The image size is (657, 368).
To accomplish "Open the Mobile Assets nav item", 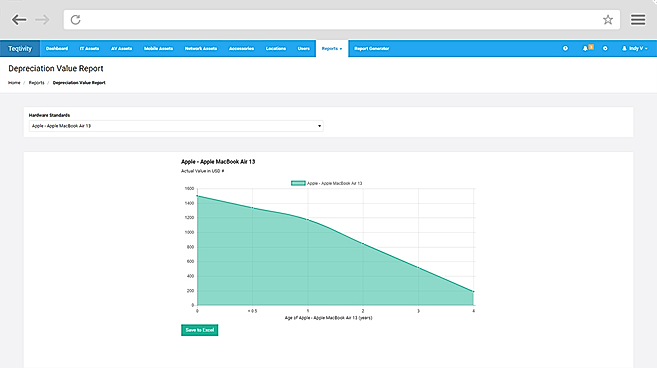I will pyautogui.click(x=158, y=49).
